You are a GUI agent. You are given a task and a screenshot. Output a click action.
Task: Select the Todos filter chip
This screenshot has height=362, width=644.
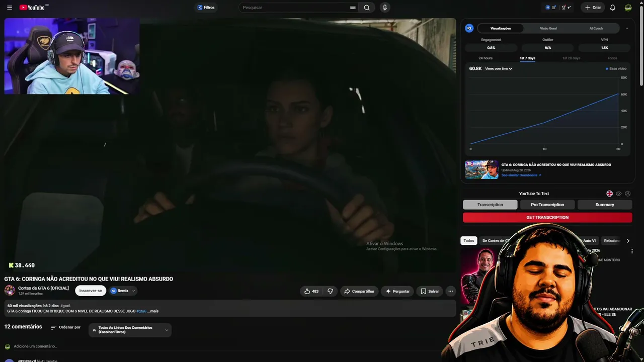(469, 241)
